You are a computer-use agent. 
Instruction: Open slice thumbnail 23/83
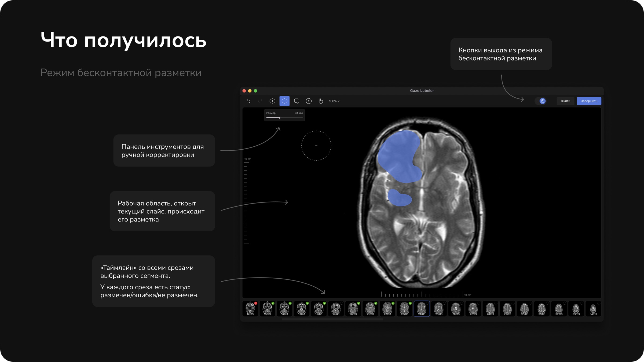(x=405, y=309)
